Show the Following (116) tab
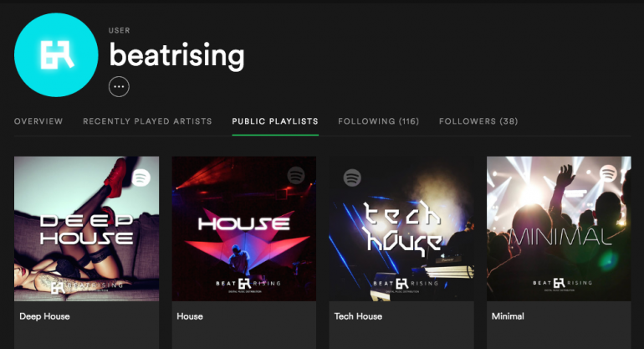Screen dimensions: 644x349 pyautogui.click(x=378, y=121)
